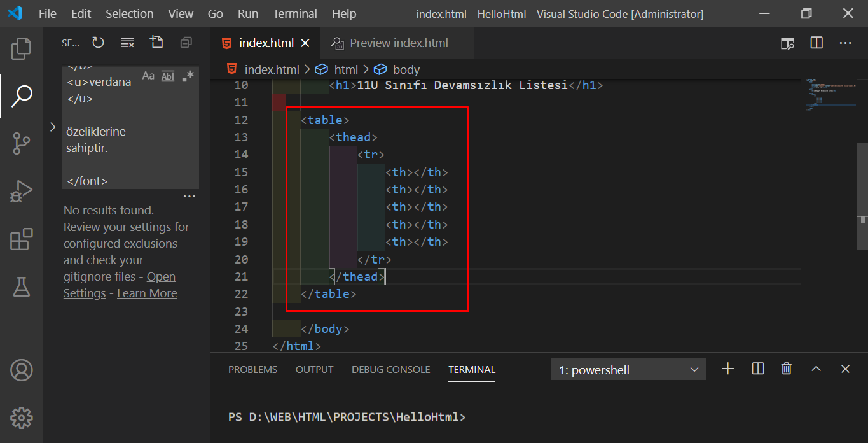This screenshot has height=443, width=868.
Task: Expand the Toggle Replace chevron
Action: coord(53,127)
